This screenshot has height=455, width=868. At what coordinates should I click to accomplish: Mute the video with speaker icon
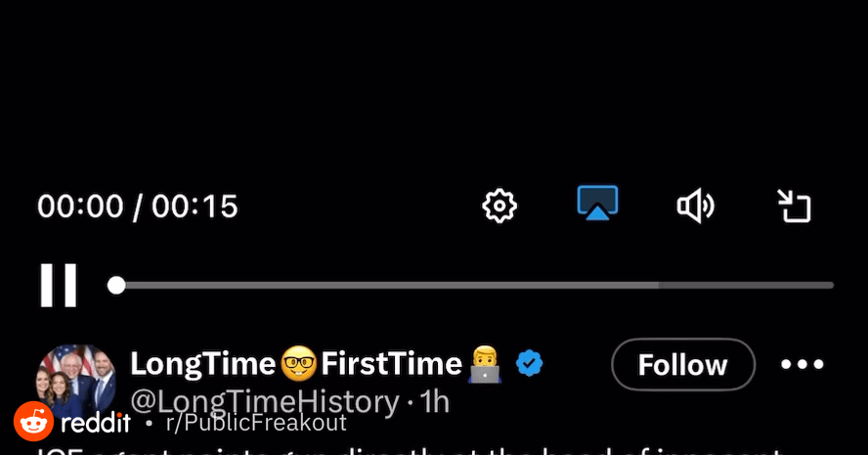click(x=695, y=205)
